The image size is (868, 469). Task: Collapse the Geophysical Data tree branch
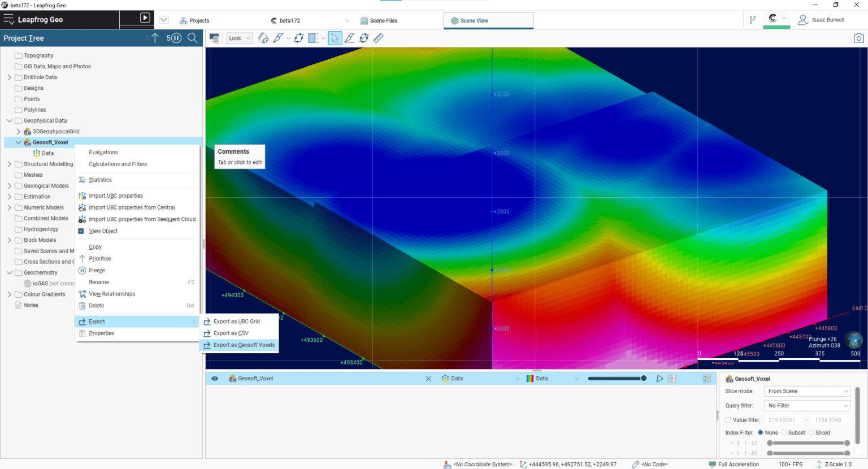(8, 120)
